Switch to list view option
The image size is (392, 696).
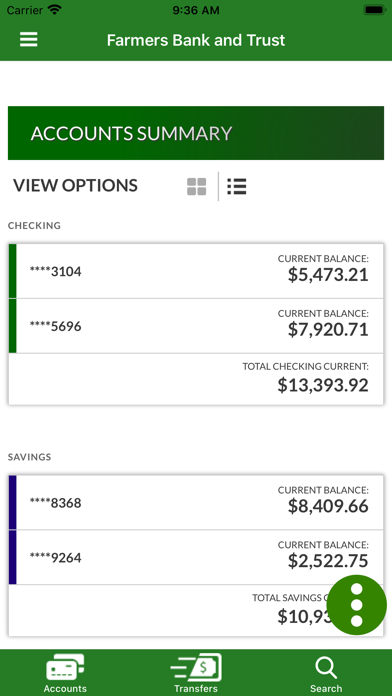pos(237,186)
